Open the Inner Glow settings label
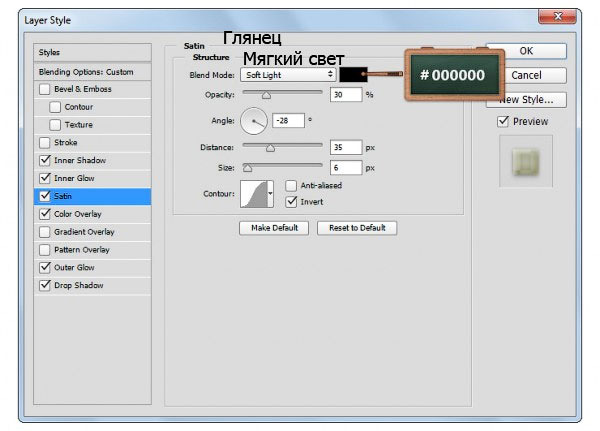Viewport: 600px width, 431px height. tap(74, 178)
